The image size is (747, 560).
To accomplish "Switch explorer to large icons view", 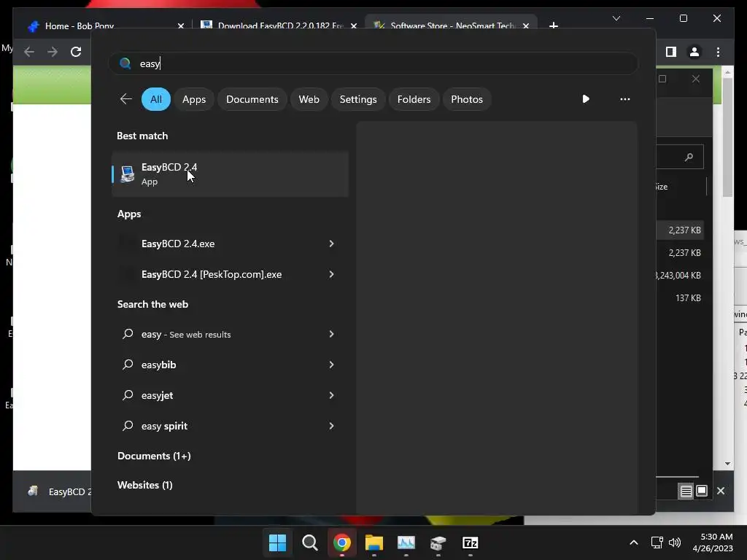I will (702, 491).
